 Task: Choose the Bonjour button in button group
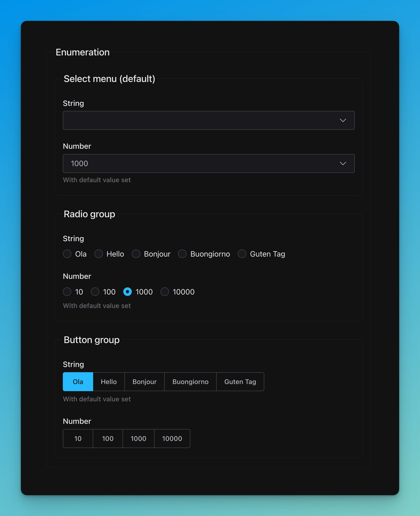[x=145, y=382]
